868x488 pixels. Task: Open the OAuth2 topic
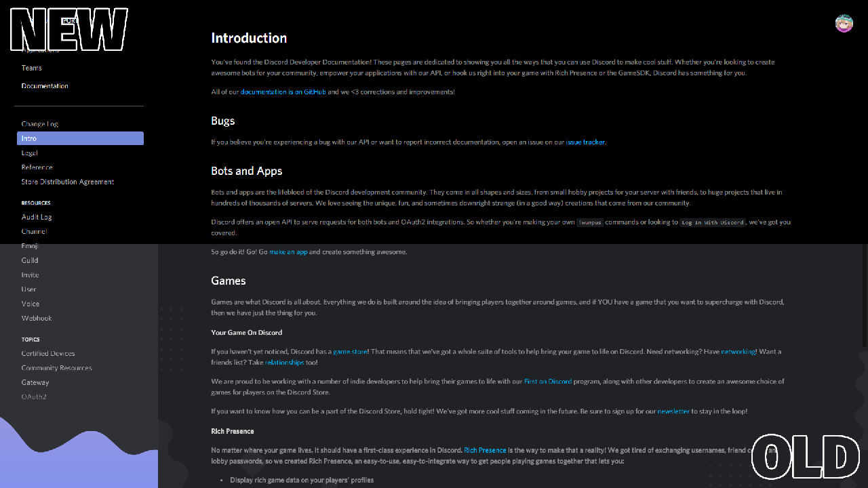click(34, 397)
